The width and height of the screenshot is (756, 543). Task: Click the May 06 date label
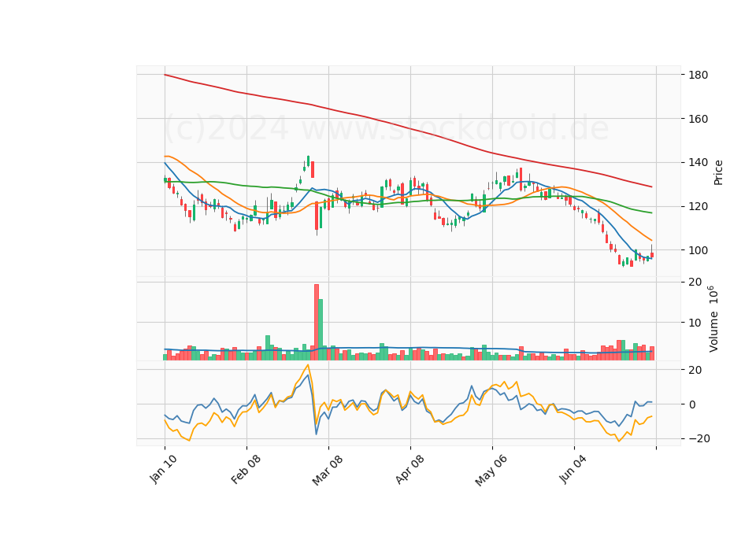click(491, 471)
